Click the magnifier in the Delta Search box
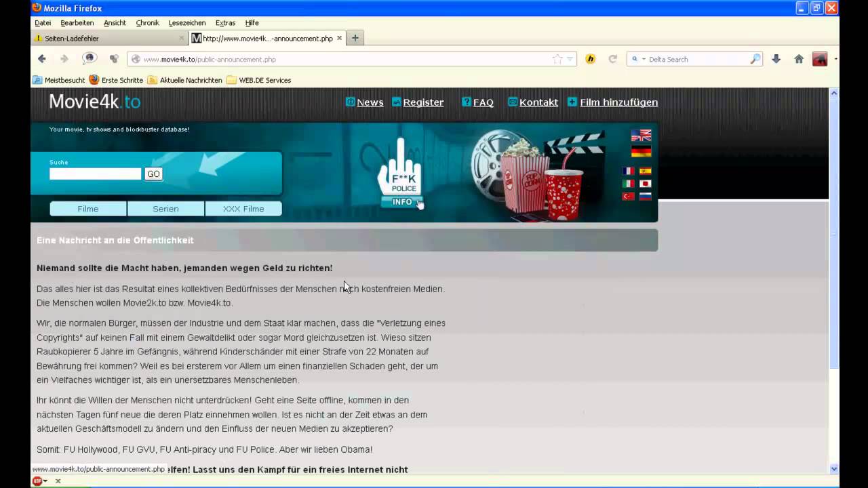The image size is (868, 488). tap(755, 59)
